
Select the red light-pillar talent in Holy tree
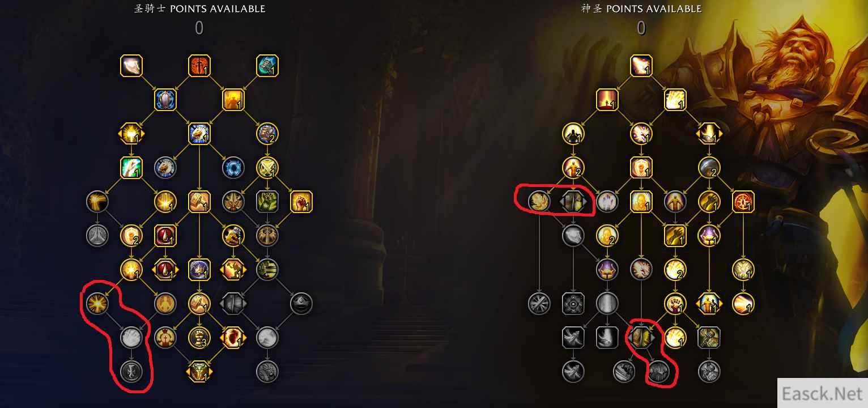[x=607, y=100]
